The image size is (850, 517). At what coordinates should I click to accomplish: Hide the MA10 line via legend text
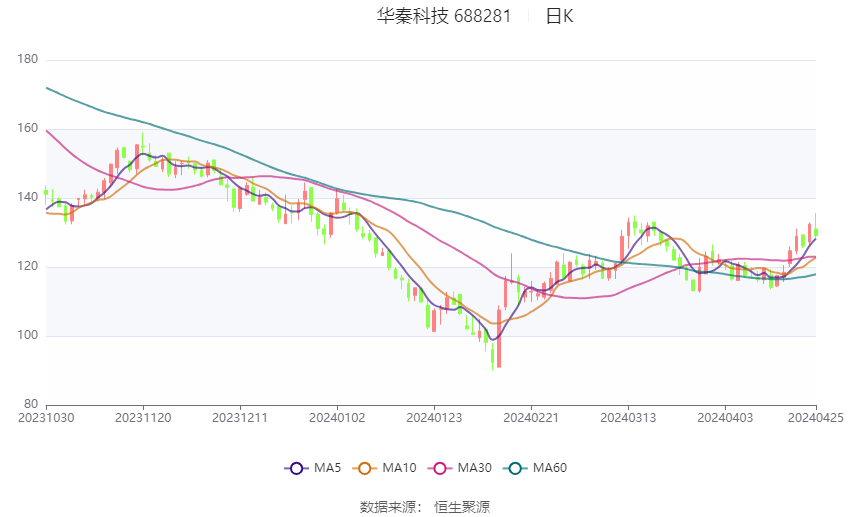click(399, 467)
